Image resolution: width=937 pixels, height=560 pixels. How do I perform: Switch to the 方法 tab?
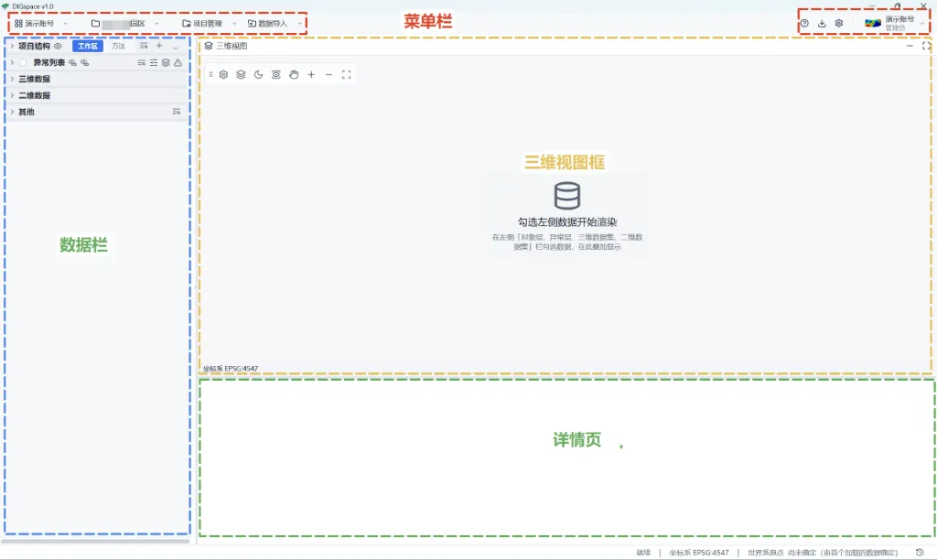pyautogui.click(x=118, y=46)
